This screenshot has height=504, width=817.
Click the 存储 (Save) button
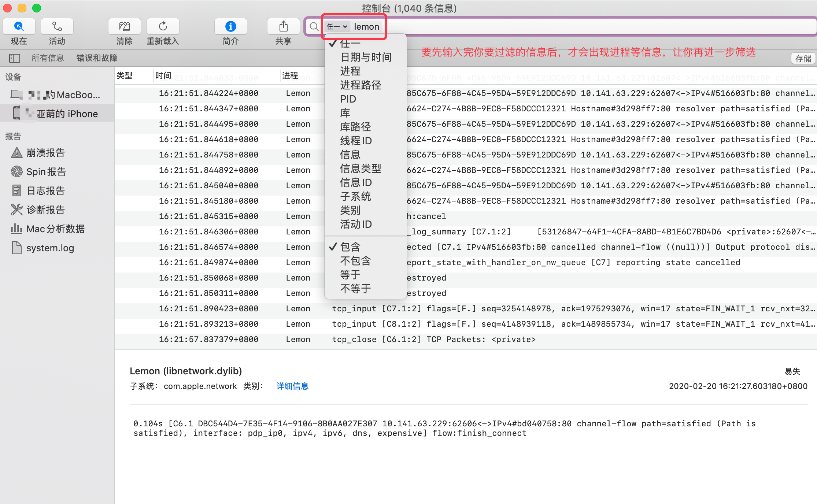(803, 59)
